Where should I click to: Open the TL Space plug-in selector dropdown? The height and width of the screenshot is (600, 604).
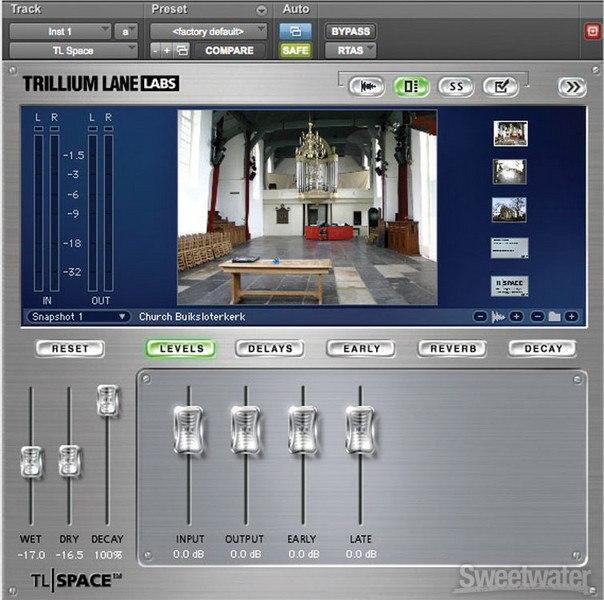(74, 50)
